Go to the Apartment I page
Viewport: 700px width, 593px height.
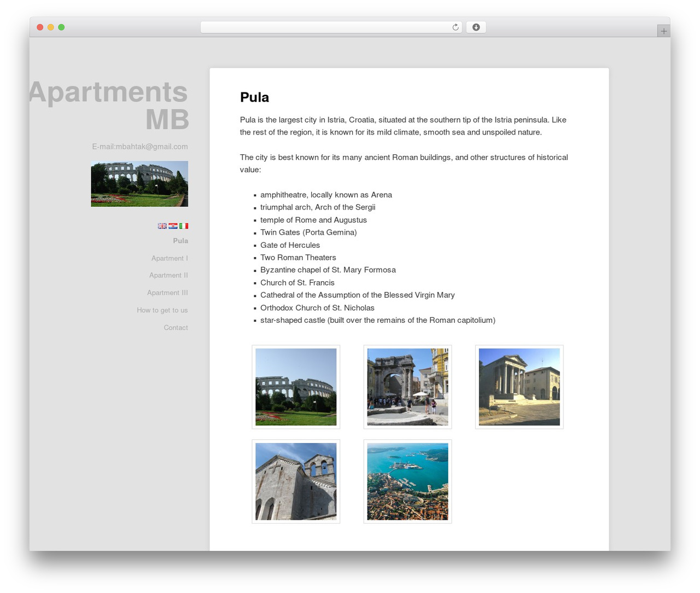(170, 258)
